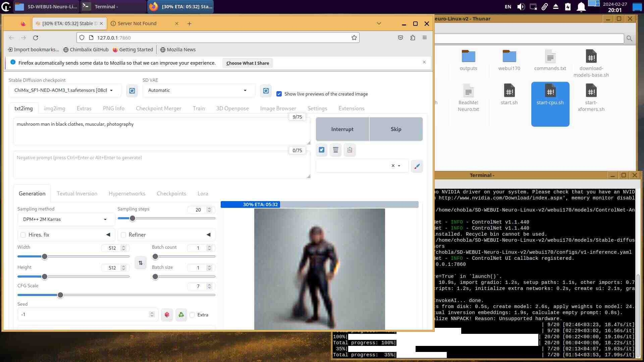
Task: Click the trash clear prompt icon
Action: click(x=335, y=150)
